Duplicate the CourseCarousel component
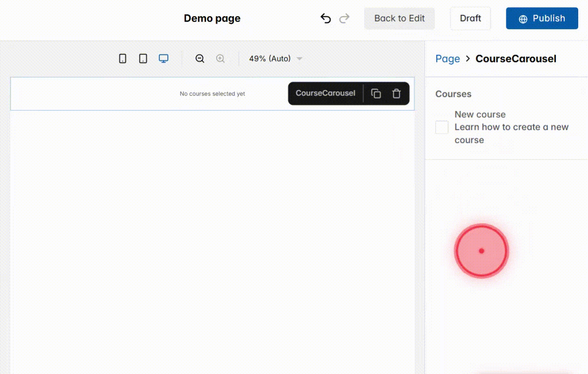Viewport: 588px width, 374px height. pos(376,93)
